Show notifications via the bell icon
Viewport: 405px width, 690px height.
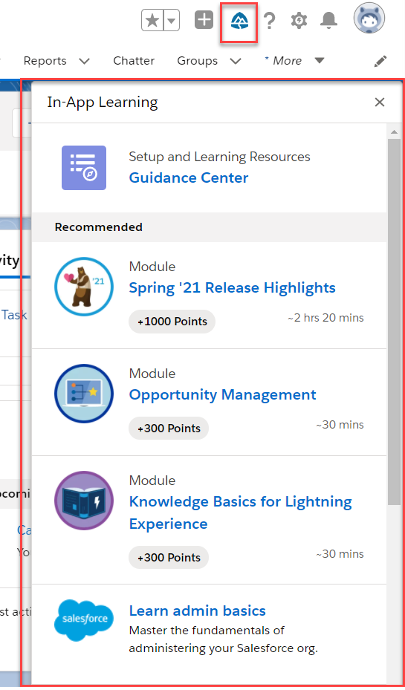(328, 20)
